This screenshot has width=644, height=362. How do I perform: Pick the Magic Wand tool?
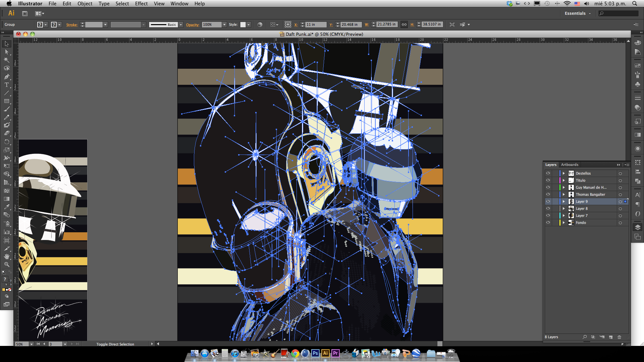pyautogui.click(x=6, y=60)
